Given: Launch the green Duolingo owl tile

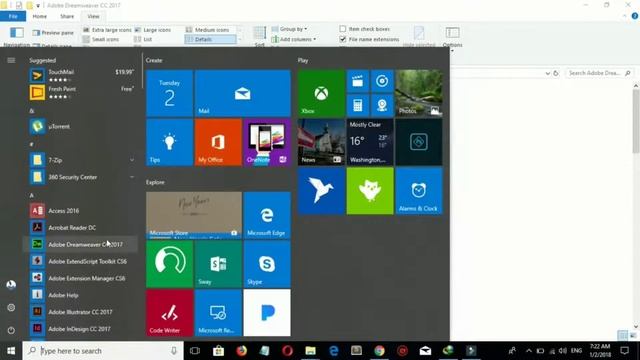Looking at the screenshot, I should pos(370,191).
